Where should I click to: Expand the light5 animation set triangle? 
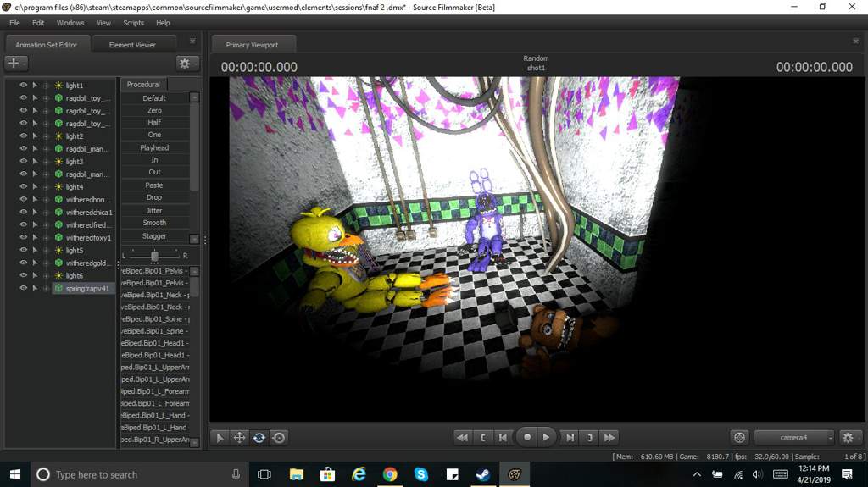pos(35,250)
